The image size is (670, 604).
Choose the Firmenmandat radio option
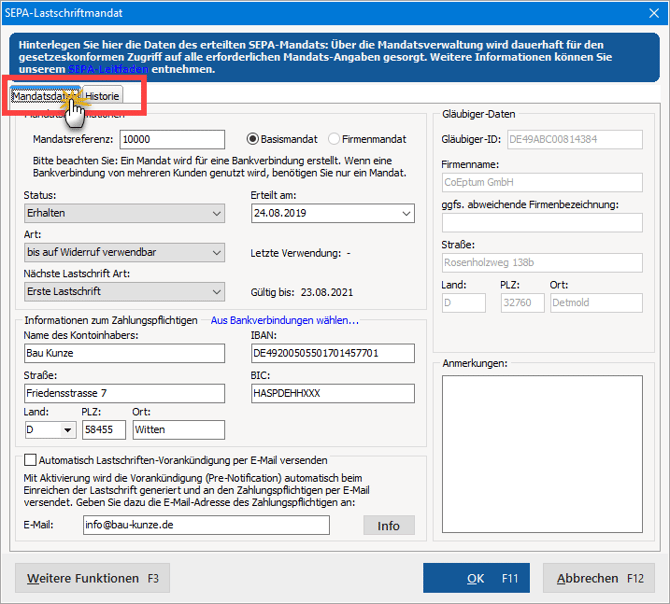(x=334, y=139)
